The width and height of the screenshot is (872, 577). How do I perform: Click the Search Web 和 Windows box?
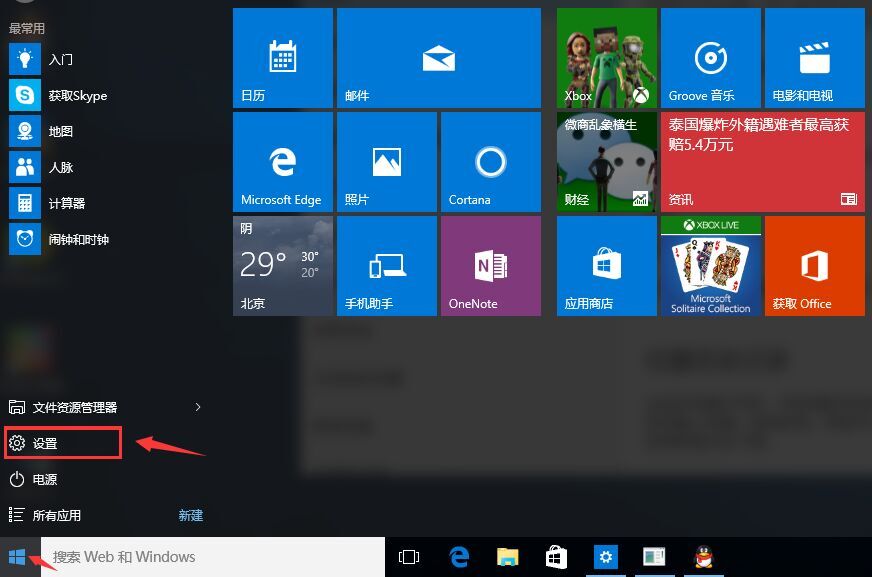coord(212,557)
